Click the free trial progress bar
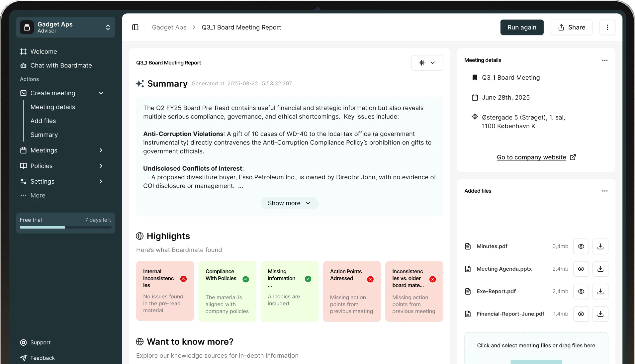This screenshot has height=364, width=635. click(x=65, y=227)
